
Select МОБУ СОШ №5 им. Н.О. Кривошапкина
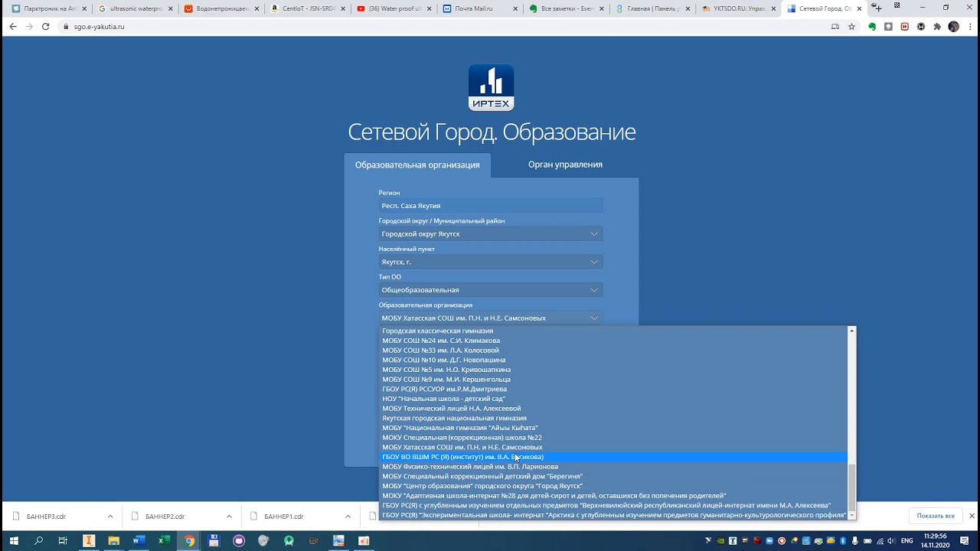point(614,370)
